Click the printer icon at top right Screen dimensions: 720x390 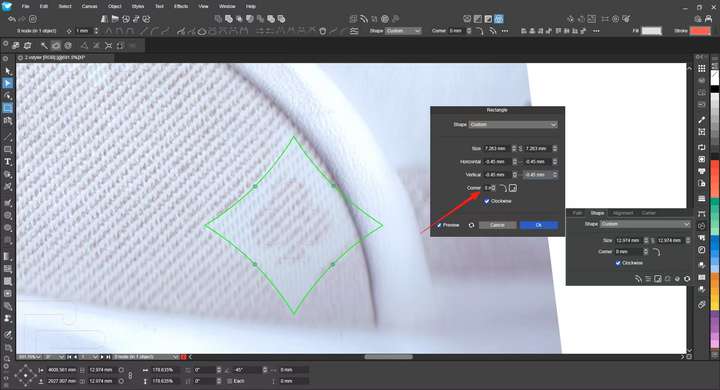tap(708, 19)
